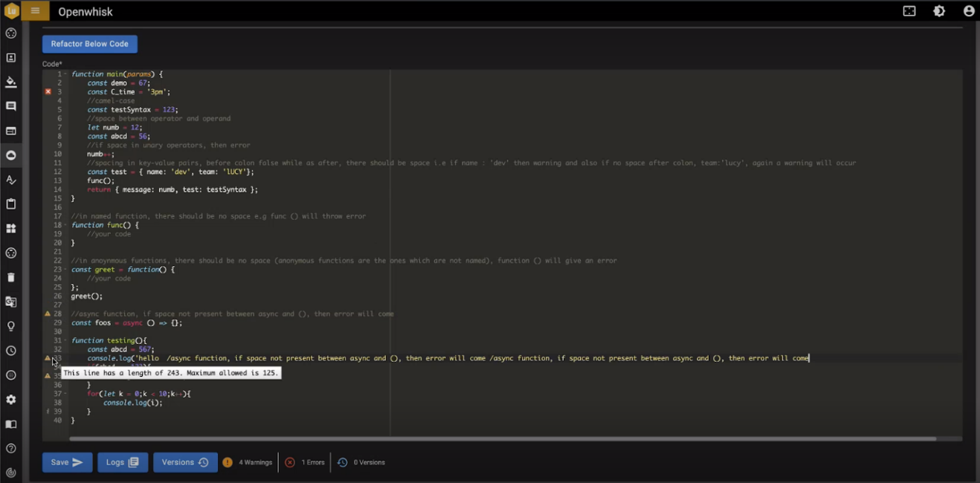The width and height of the screenshot is (980, 483).
Task: Click line number 40 in the gutter
Action: click(x=57, y=421)
